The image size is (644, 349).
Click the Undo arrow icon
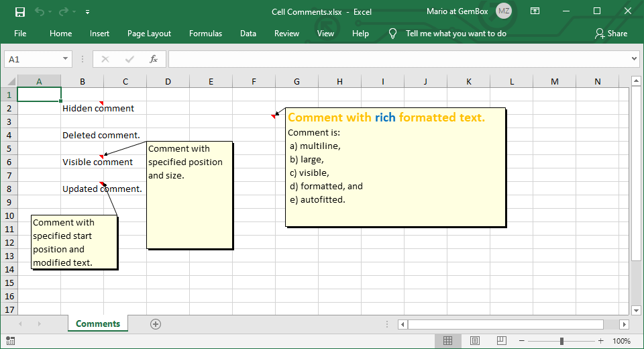39,11
